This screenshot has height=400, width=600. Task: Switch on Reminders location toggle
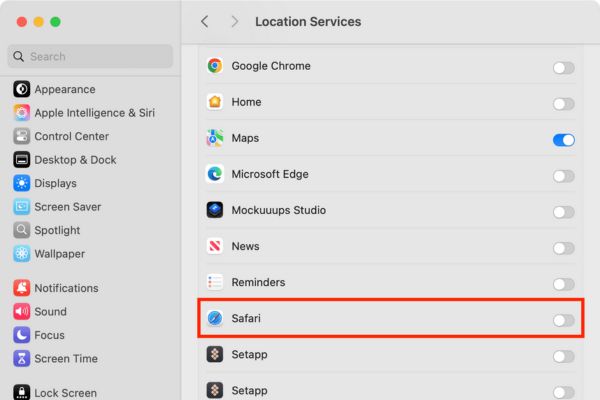click(563, 284)
